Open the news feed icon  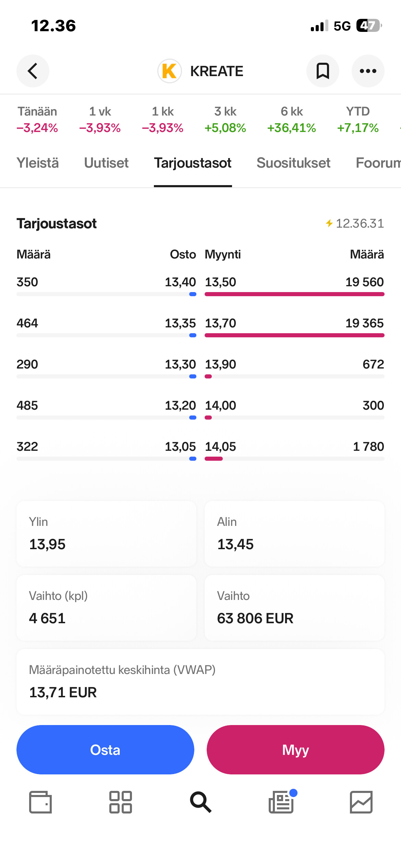point(281,802)
